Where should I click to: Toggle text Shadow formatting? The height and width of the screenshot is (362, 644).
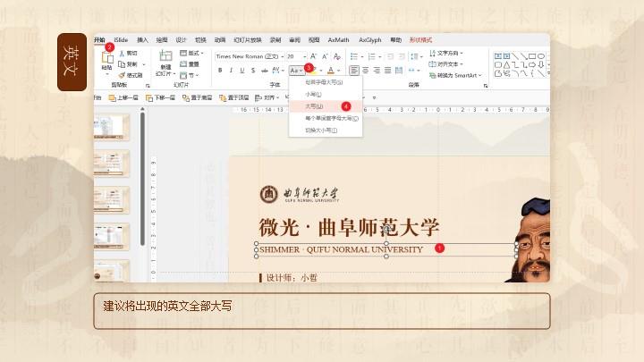pos(253,71)
